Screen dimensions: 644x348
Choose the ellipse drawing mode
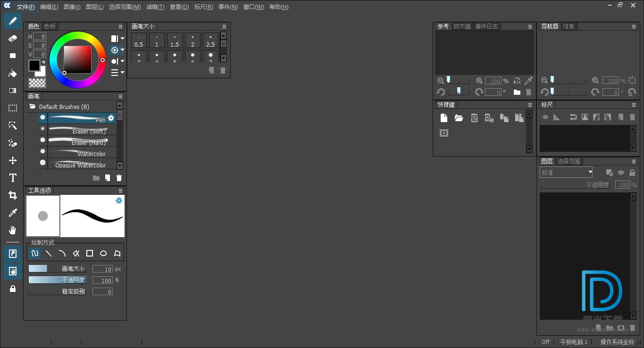103,253
